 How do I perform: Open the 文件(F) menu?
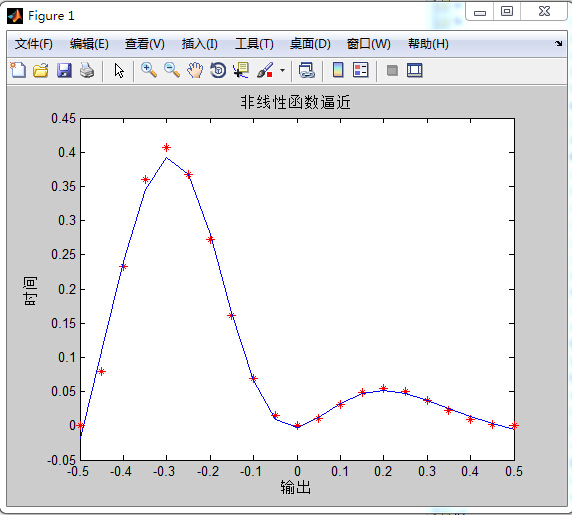pyautogui.click(x=34, y=44)
